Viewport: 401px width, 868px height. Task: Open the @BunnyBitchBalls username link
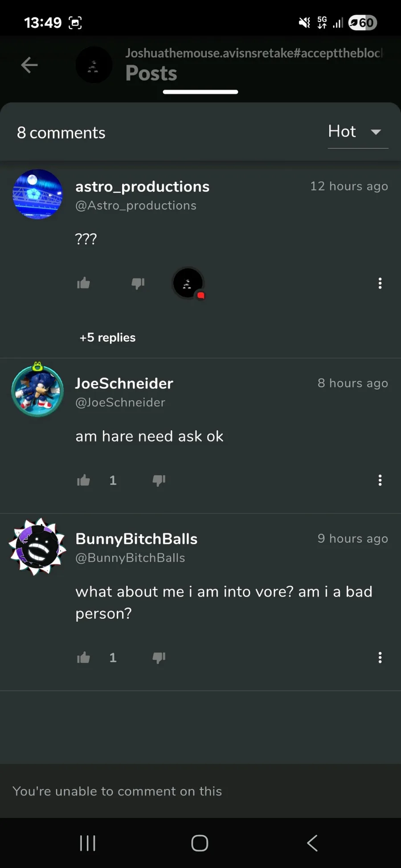[x=130, y=558]
